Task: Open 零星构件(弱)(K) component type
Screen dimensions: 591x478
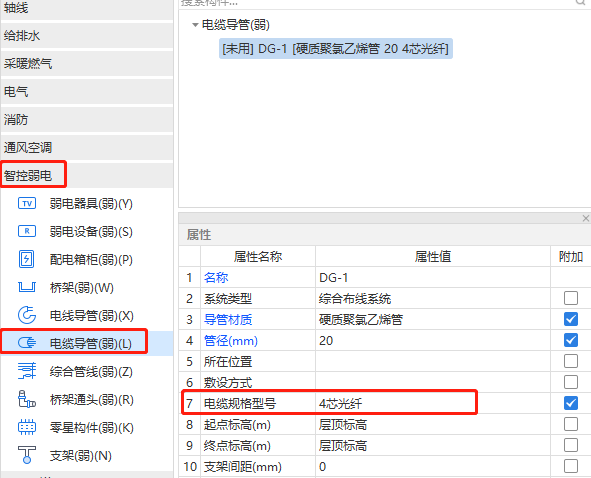Action: pyautogui.click(x=92, y=428)
